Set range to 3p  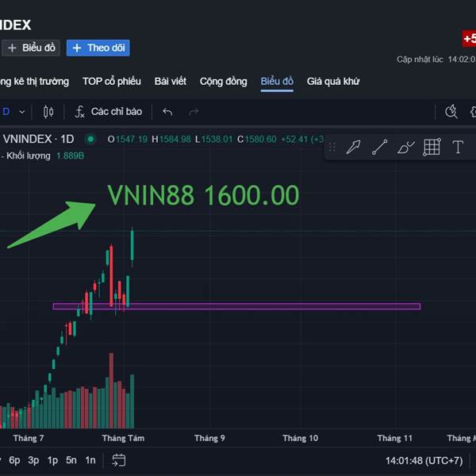tap(33, 460)
